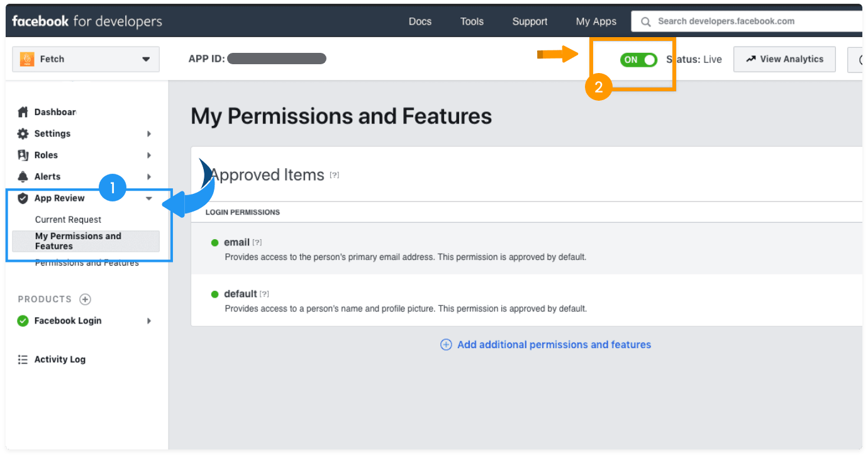Expand the Alerts submenu arrow
Viewport: 868px width, 457px height.
click(x=149, y=177)
